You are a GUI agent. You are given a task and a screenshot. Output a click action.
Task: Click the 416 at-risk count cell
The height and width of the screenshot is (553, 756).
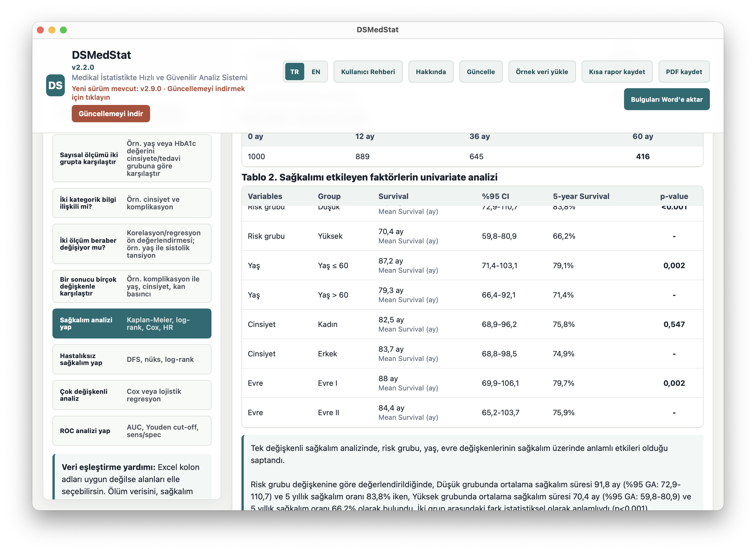[x=642, y=157]
